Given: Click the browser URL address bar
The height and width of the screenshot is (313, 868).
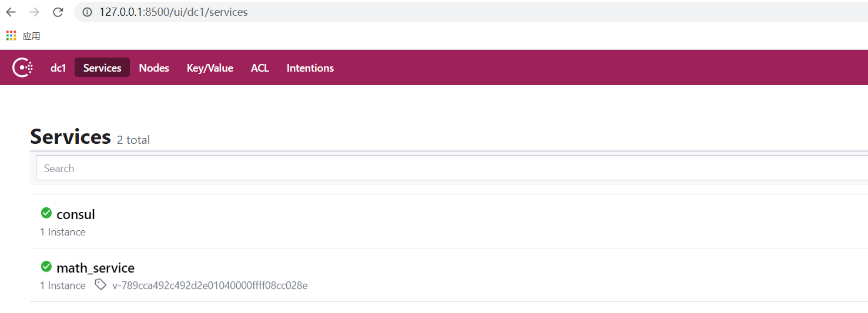Looking at the screenshot, I should coord(411,12).
